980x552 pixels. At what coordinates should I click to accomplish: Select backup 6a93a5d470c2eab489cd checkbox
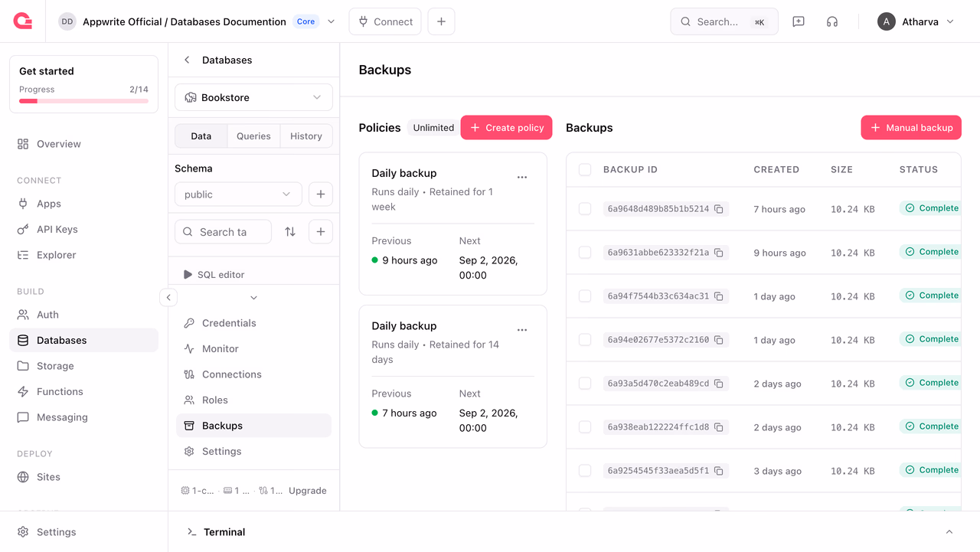585,384
